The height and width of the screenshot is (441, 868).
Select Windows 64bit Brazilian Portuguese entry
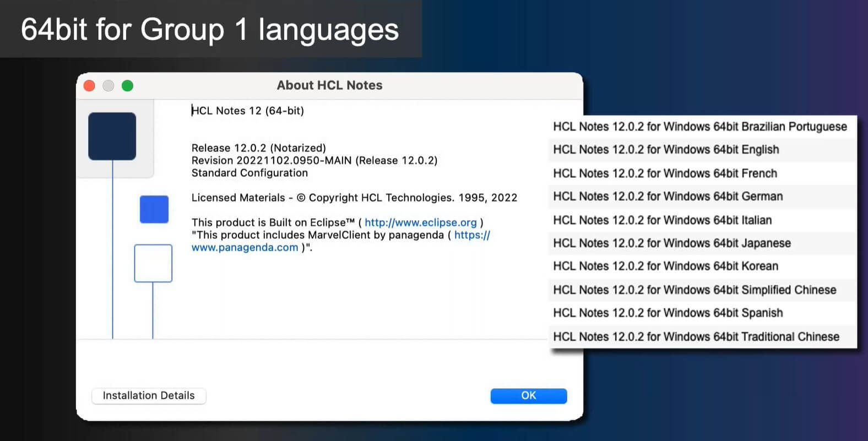pyautogui.click(x=702, y=127)
